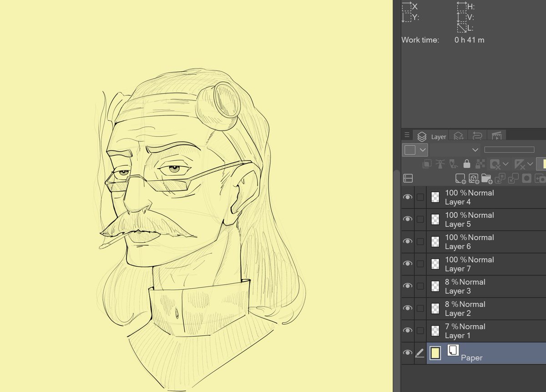Click the layer opacity slider bar
The height and width of the screenshot is (392, 546).
click(x=509, y=150)
